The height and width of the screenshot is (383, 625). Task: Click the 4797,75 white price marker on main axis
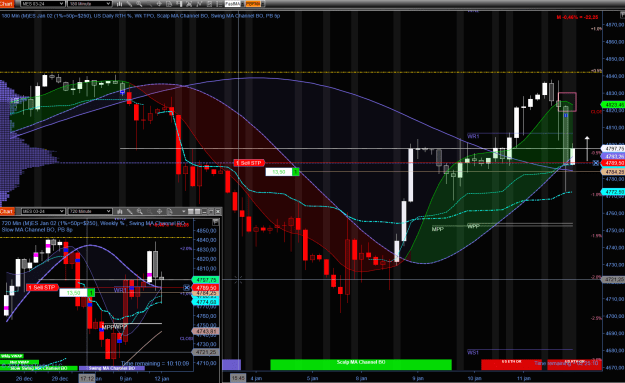(x=613, y=148)
